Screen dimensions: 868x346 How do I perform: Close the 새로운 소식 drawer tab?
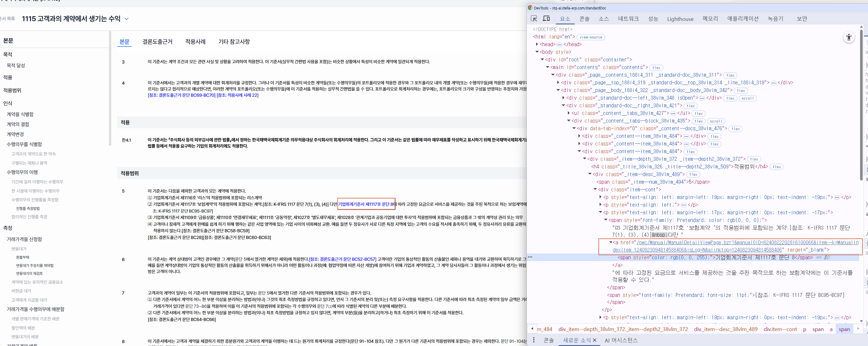click(595, 340)
